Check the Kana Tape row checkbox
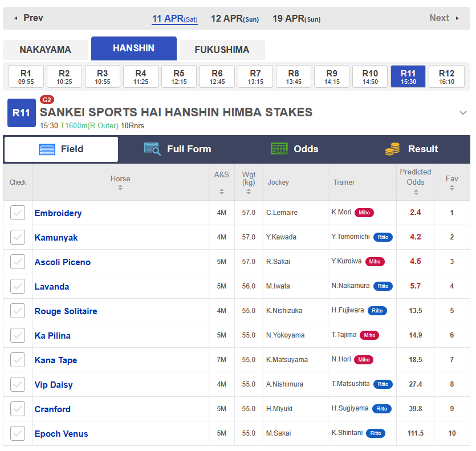Image resolution: width=476 pixels, height=451 pixels. (18, 360)
